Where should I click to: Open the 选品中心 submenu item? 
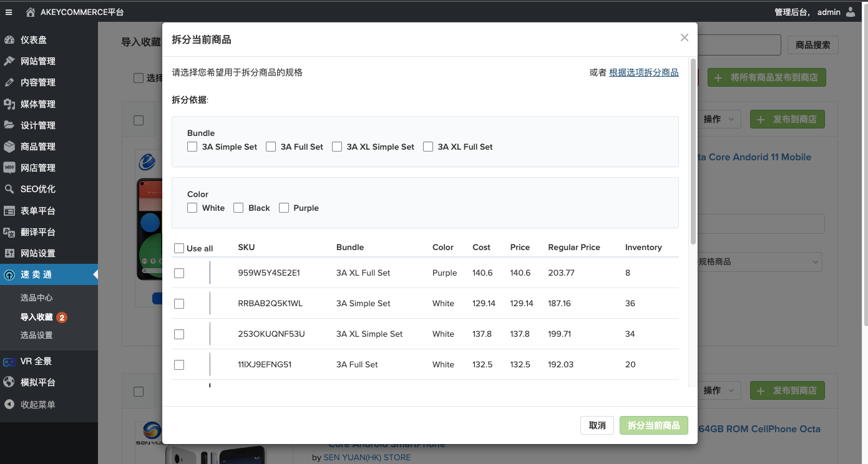(36, 298)
